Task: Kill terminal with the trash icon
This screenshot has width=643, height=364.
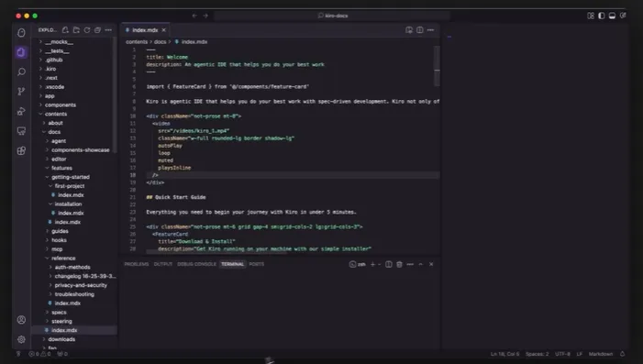Action: click(x=399, y=264)
